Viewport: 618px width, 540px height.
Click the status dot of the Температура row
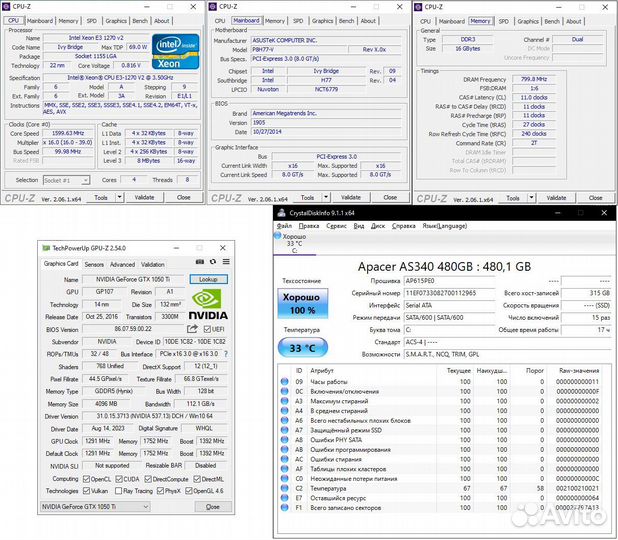(x=285, y=488)
